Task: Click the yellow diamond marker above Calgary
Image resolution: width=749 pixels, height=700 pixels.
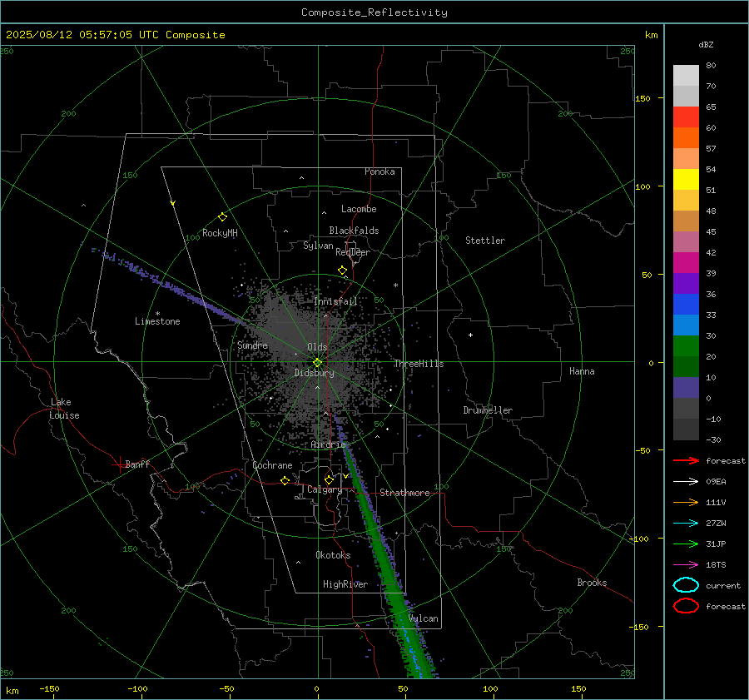Action: (x=329, y=479)
